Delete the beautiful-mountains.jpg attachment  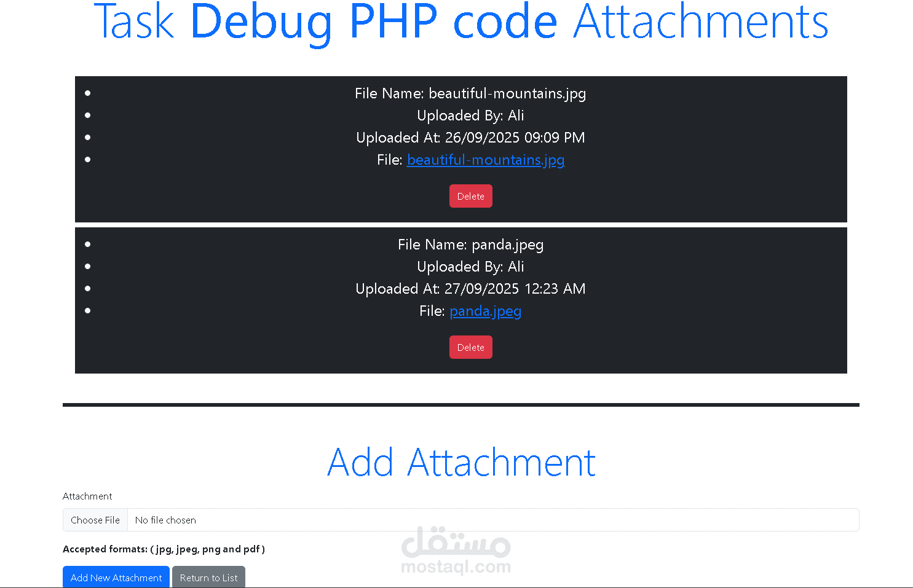tap(470, 196)
